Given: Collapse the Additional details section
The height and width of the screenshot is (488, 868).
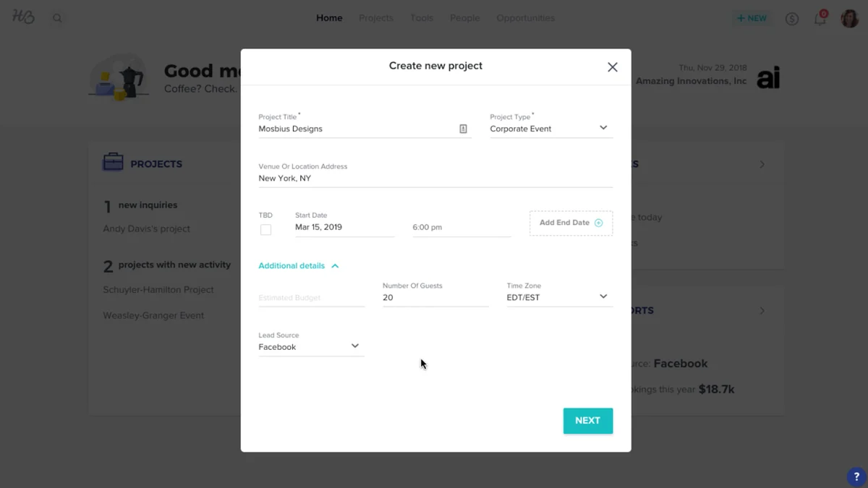Looking at the screenshot, I should (x=299, y=266).
